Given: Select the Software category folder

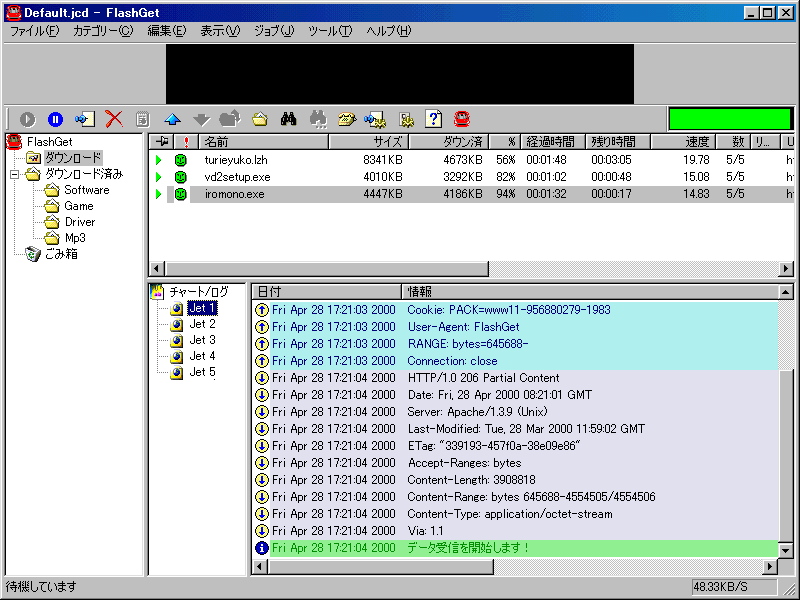Looking at the screenshot, I should (x=87, y=190).
